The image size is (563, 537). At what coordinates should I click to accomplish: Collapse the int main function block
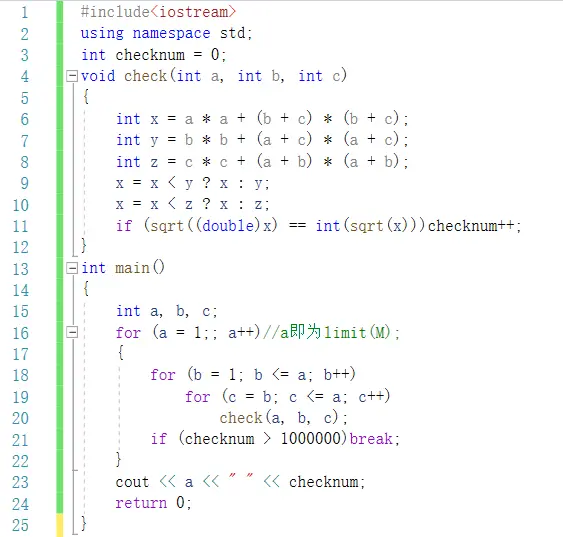point(72,268)
